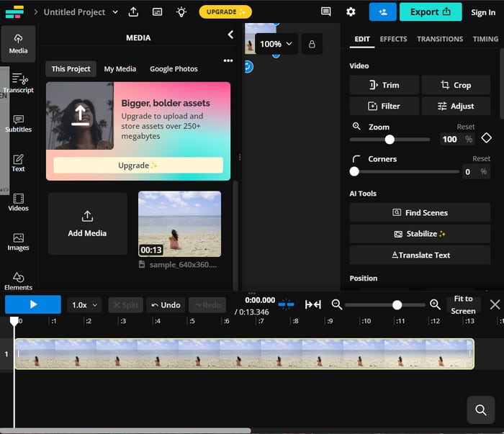
Task: Open the 1.0x playback speed dropdown
Action: point(84,305)
